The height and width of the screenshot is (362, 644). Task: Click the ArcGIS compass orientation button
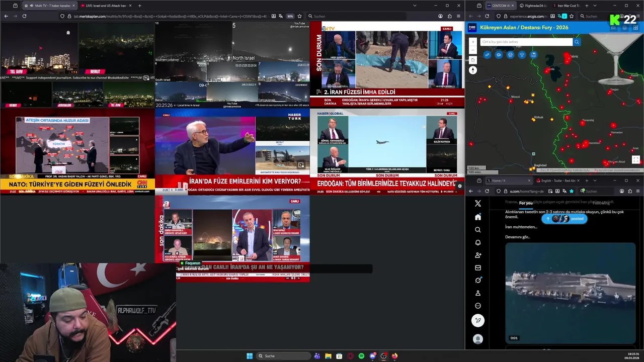(473, 70)
